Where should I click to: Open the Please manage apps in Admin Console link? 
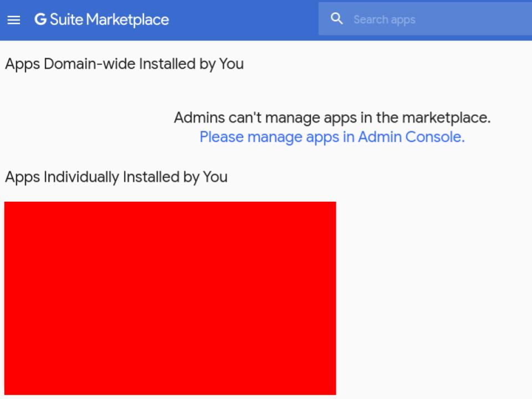(x=332, y=137)
